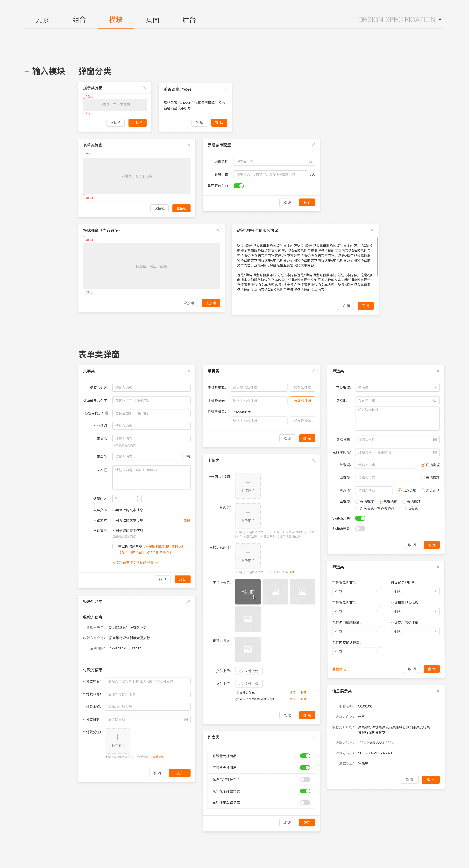This screenshot has width=469, height=868.
Task: Close the 列表类 dialog with X icon
Action: pyautogui.click(x=313, y=737)
